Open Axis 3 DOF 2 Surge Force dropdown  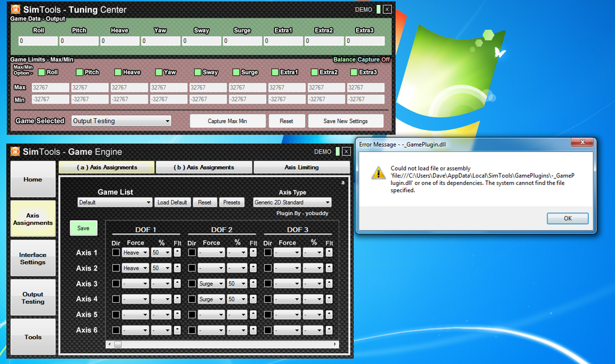[211, 284]
